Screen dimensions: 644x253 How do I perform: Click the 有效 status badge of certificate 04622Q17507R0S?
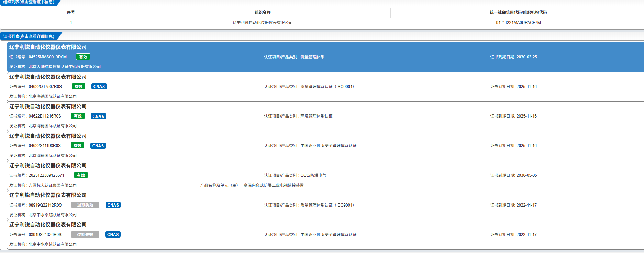pos(79,87)
